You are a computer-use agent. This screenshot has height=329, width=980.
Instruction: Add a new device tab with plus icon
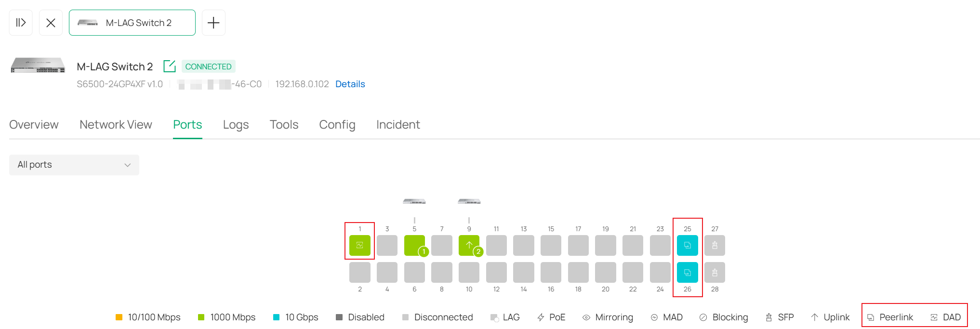213,23
